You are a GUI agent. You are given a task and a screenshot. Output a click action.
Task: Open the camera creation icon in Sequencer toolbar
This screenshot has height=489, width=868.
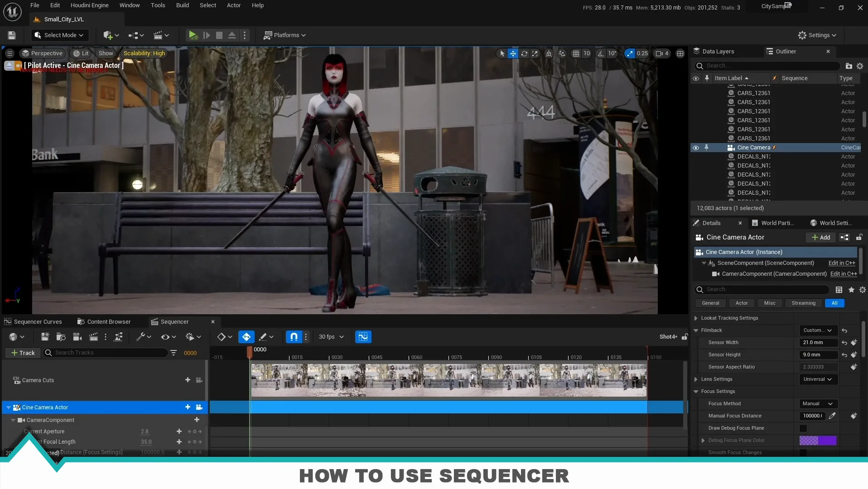[x=77, y=337]
